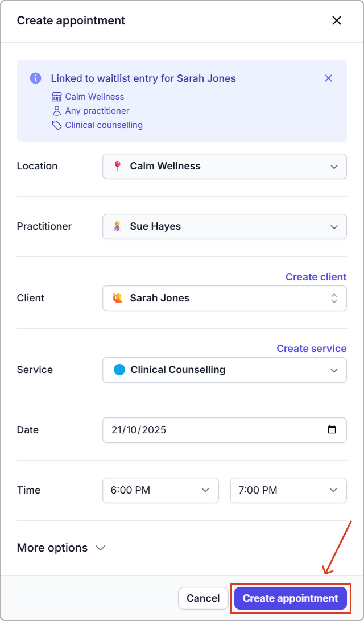This screenshot has height=621, width=364.
Task: Open the Location dropdown
Action: [224, 166]
